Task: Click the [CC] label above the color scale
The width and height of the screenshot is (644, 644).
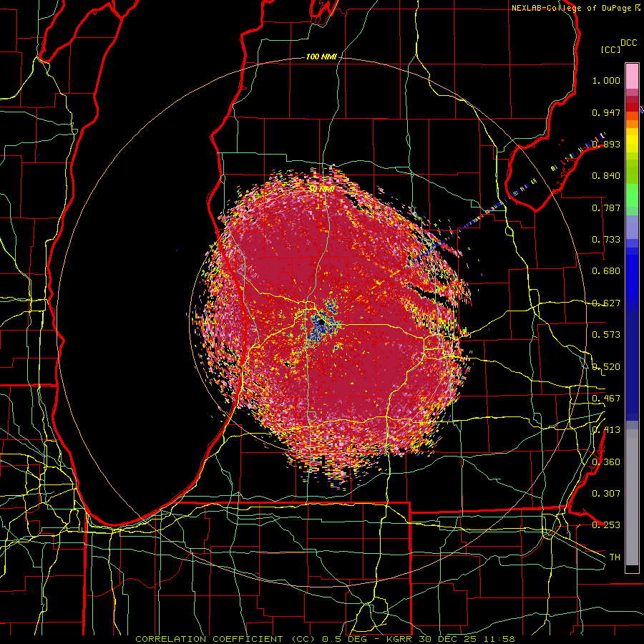Action: (x=611, y=49)
